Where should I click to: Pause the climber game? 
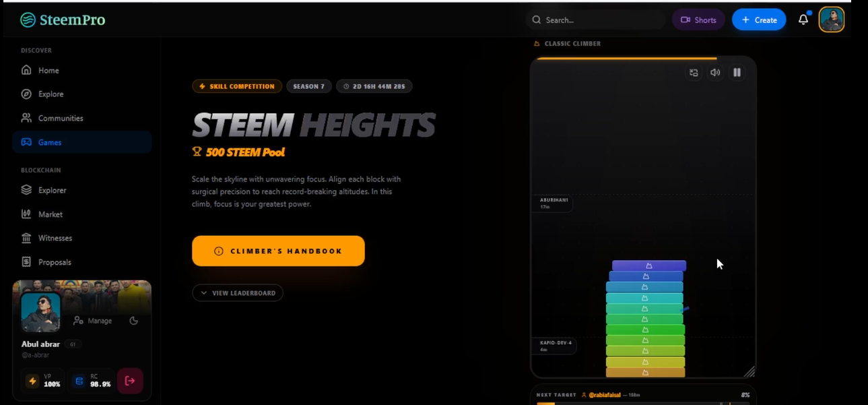737,73
